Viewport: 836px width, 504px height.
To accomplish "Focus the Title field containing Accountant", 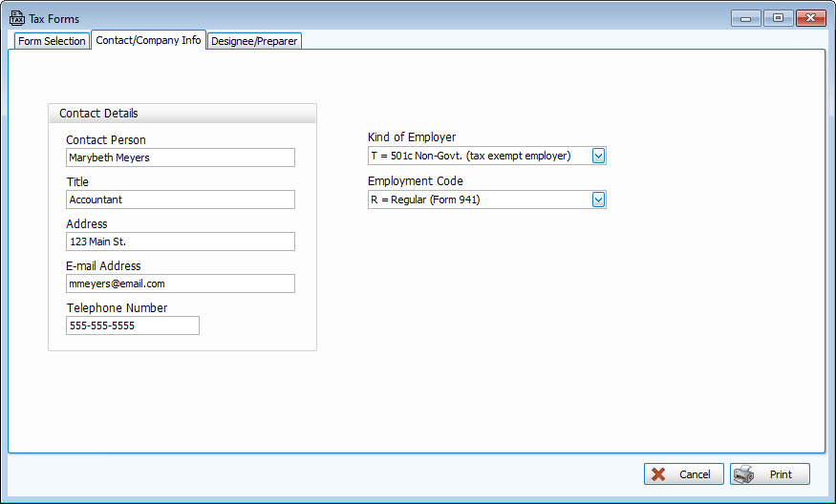I will 180,199.
